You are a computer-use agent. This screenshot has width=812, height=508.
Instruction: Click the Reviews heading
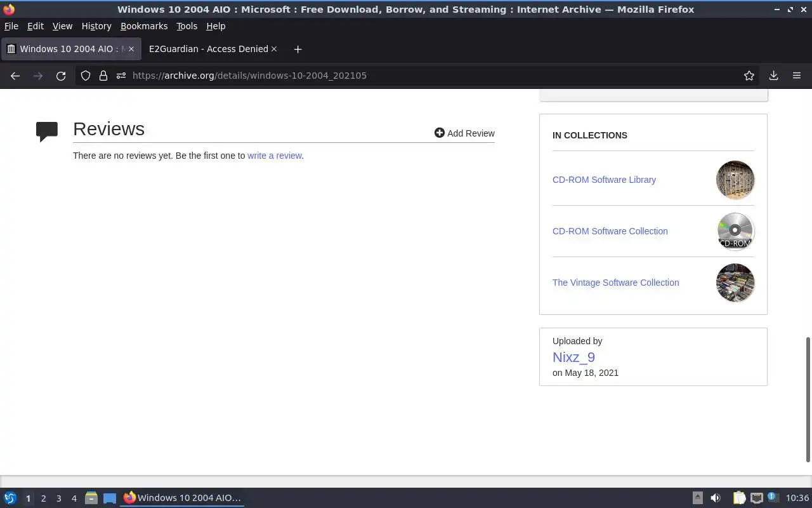point(108,129)
